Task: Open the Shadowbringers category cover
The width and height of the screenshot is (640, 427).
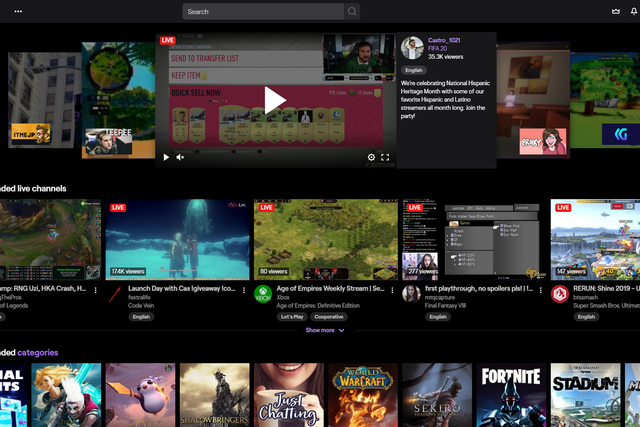Action: [215, 395]
